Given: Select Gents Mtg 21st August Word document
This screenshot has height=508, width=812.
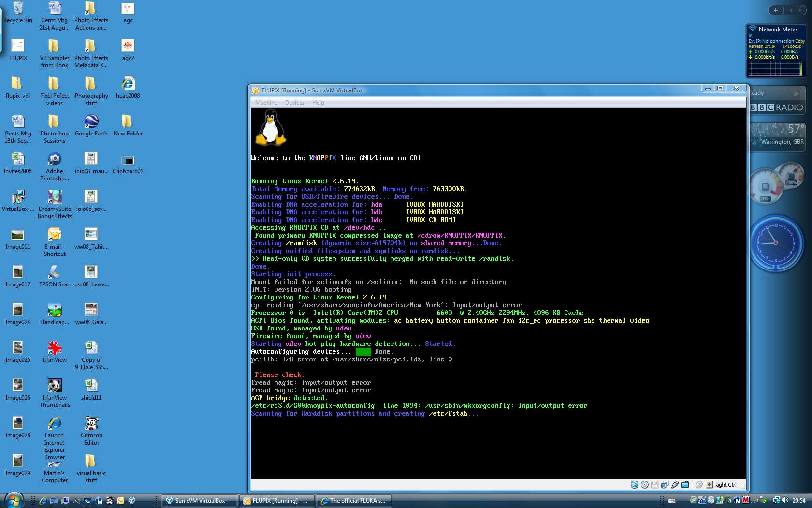Looking at the screenshot, I should pos(55,16).
